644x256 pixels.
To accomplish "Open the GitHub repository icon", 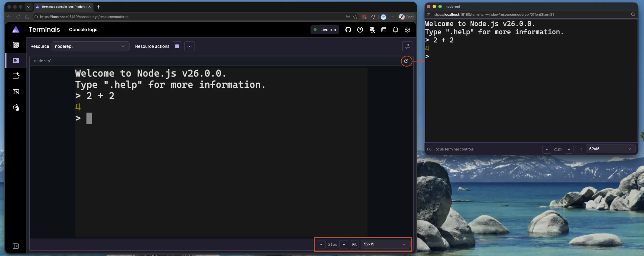I will click(x=348, y=30).
